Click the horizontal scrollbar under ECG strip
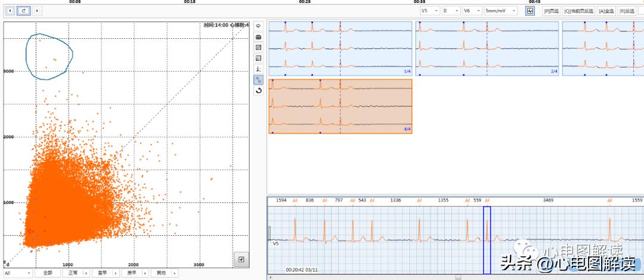644x280 pixels. click(x=457, y=277)
